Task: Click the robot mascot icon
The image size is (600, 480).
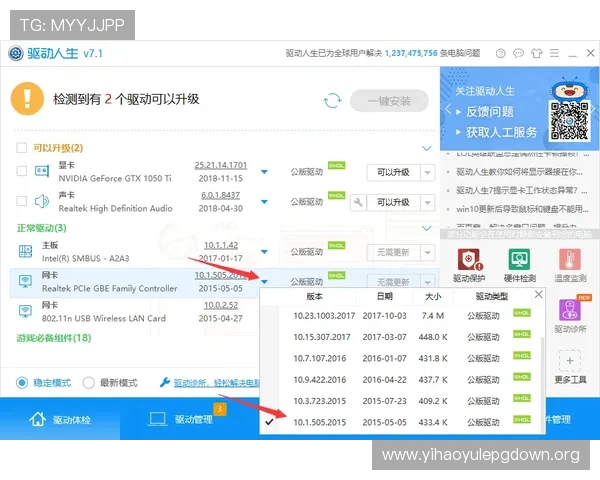Action: pyautogui.click(x=569, y=88)
